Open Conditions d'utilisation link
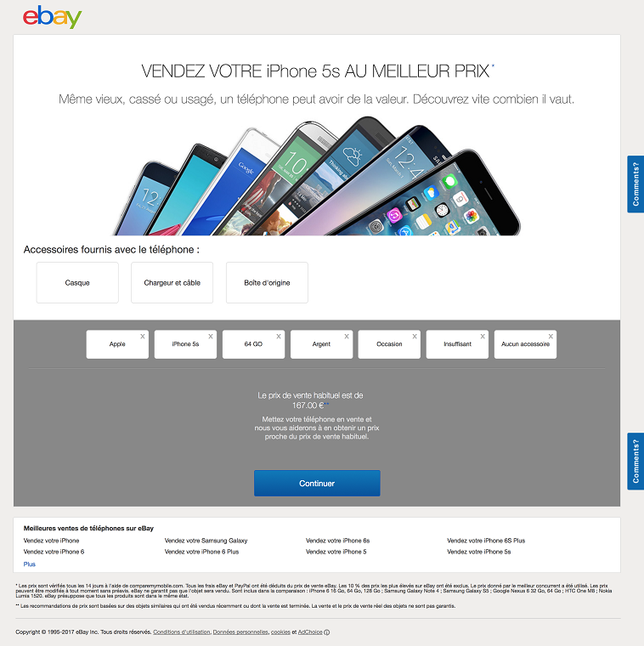Image resolution: width=644 pixels, height=646 pixels. click(182, 632)
